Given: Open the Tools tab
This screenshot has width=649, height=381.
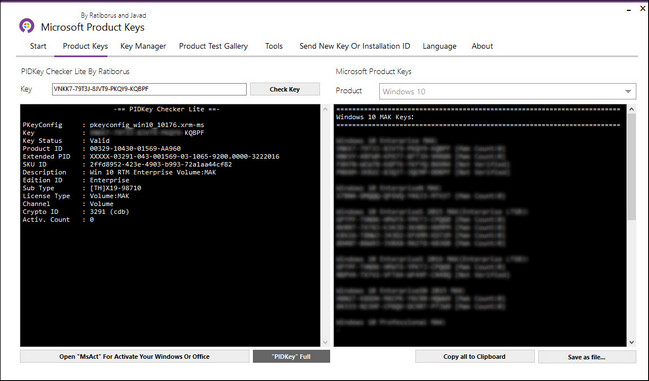Looking at the screenshot, I should (274, 46).
